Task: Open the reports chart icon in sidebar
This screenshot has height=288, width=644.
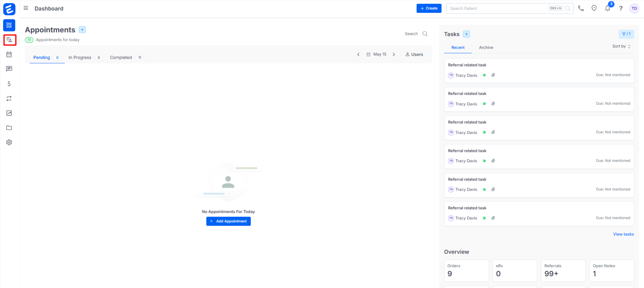Action: (x=9, y=113)
